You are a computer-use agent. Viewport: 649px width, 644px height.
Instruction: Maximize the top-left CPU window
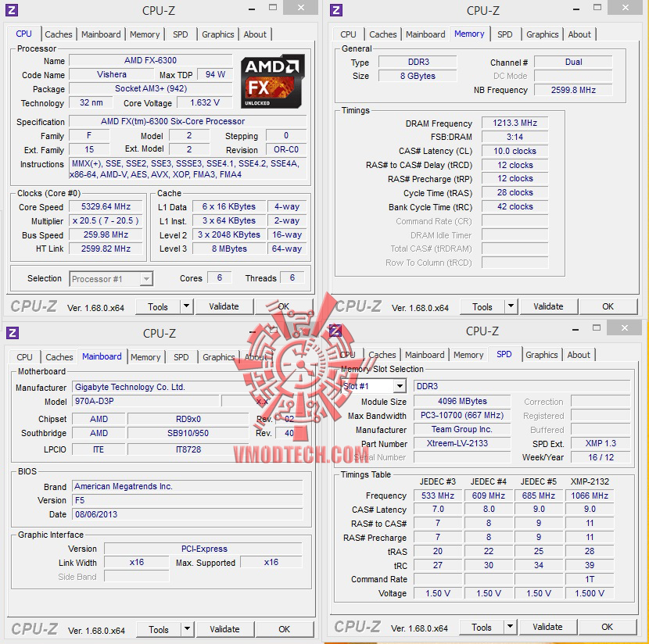pyautogui.click(x=273, y=8)
